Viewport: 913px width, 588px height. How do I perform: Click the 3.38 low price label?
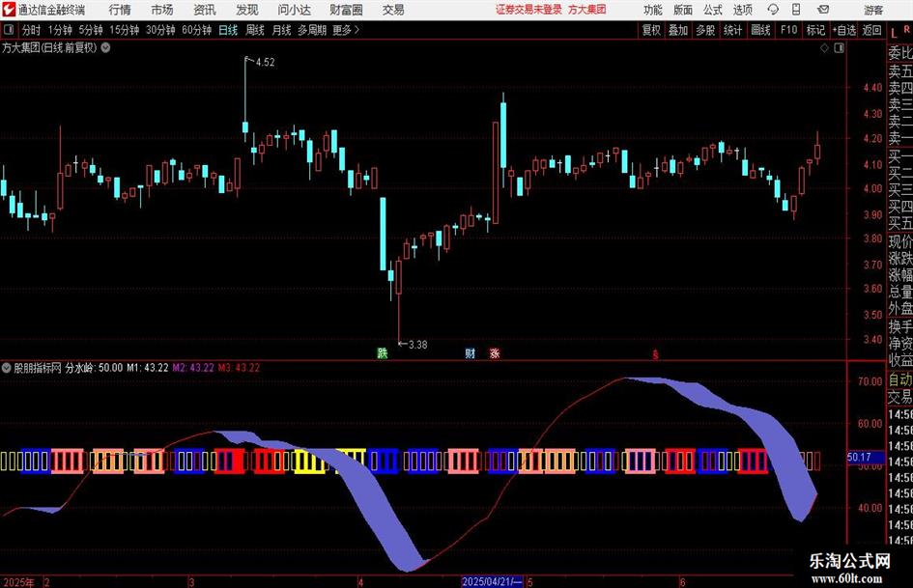[417, 344]
